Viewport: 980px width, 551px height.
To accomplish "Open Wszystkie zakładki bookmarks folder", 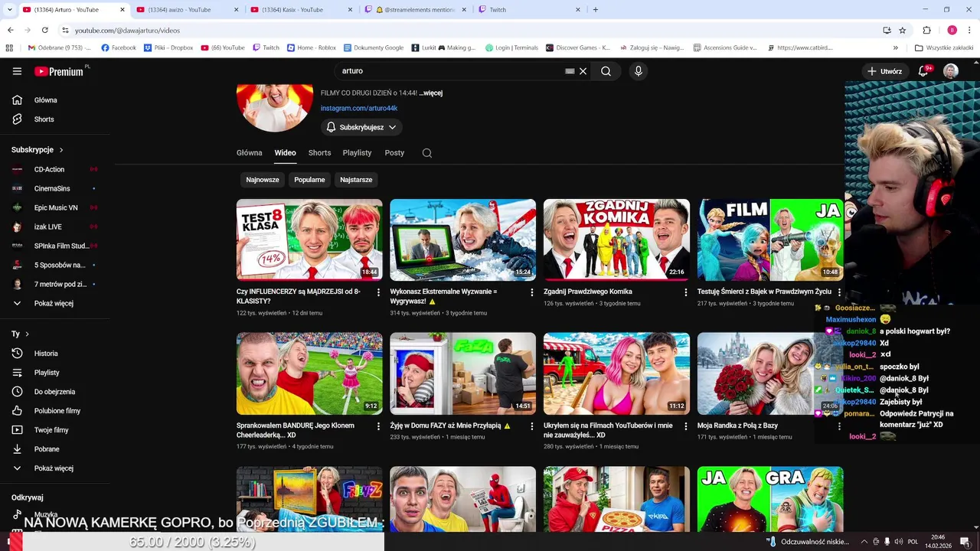I will (944, 47).
